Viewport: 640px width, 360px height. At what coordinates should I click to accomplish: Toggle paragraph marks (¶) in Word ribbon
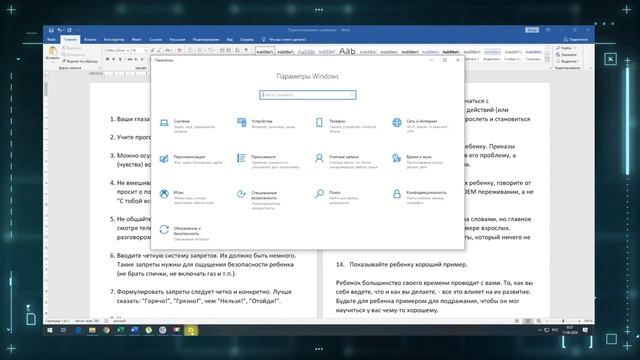pyautogui.click(x=246, y=50)
